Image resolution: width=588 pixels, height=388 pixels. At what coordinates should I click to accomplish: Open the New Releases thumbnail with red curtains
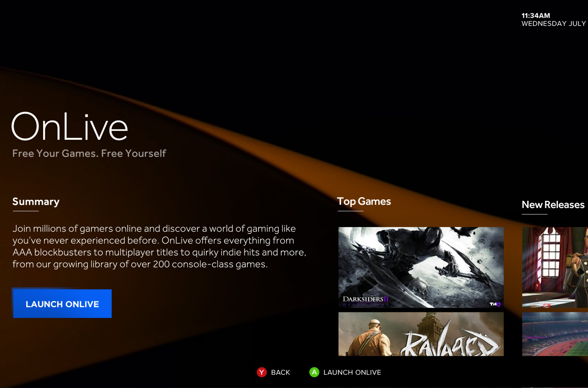coord(555,267)
